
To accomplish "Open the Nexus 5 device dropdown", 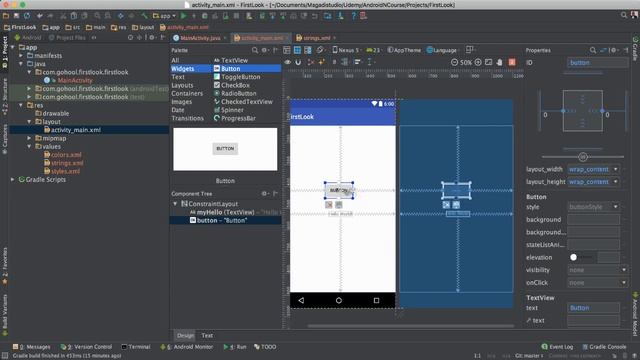I will click(x=347, y=50).
